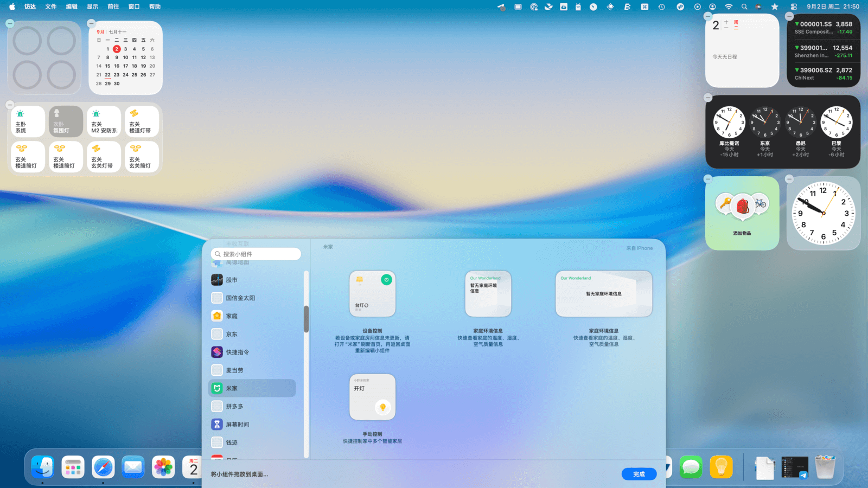The width and height of the screenshot is (868, 488).
Task: Add the 手动控制 开灯 widget
Action: [x=372, y=397]
